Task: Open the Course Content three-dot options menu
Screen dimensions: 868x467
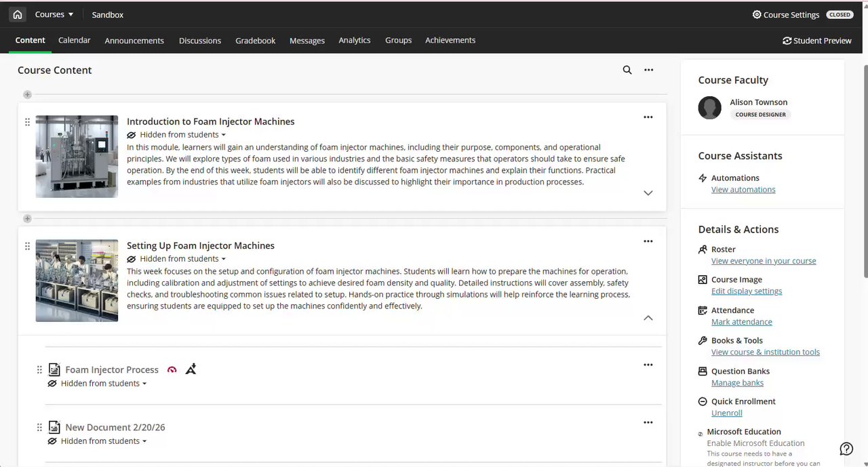Action: [x=649, y=70]
